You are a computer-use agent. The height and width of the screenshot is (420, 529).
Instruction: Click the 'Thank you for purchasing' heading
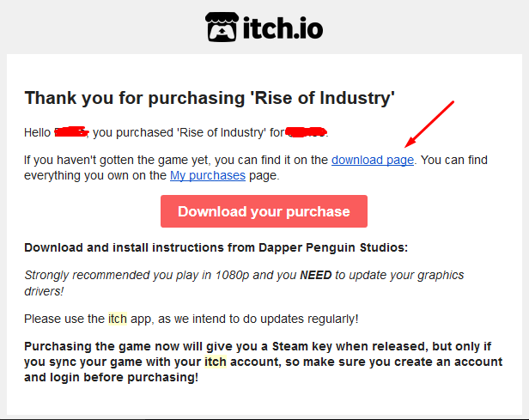(x=210, y=98)
